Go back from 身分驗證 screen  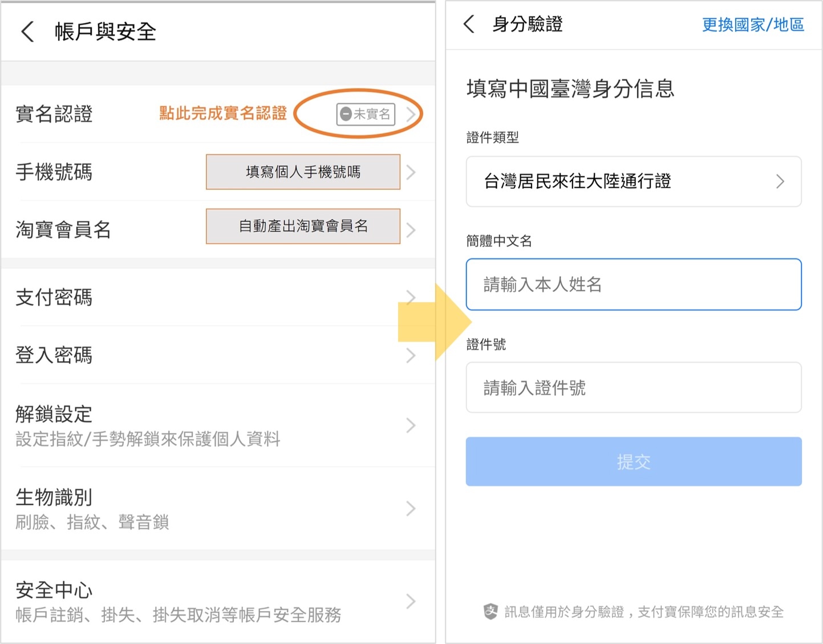[469, 24]
